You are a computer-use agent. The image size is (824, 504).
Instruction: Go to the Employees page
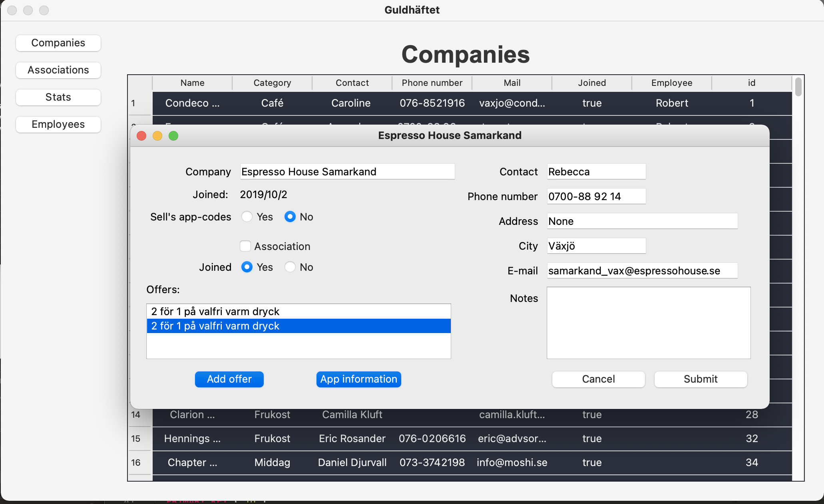[58, 125]
